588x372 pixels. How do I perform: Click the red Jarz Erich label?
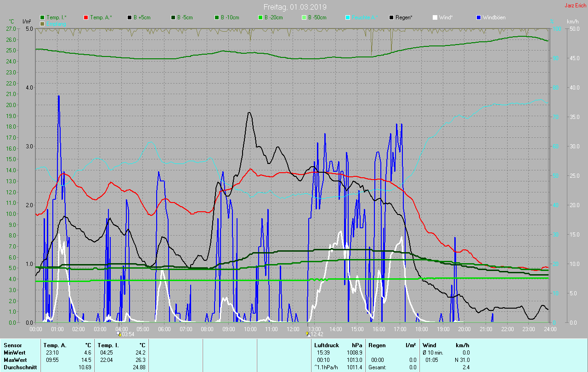[x=575, y=6]
